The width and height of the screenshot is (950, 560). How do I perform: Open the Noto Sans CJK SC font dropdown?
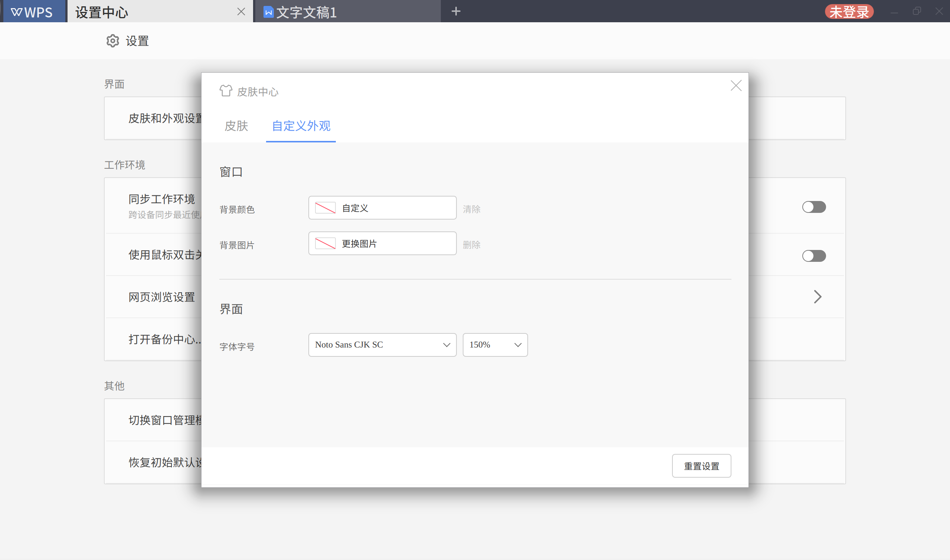[x=382, y=345]
